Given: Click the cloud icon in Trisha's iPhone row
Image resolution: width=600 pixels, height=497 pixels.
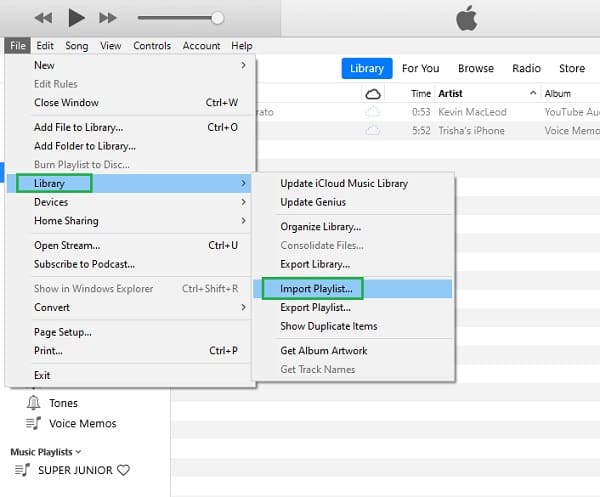Looking at the screenshot, I should pos(373,131).
